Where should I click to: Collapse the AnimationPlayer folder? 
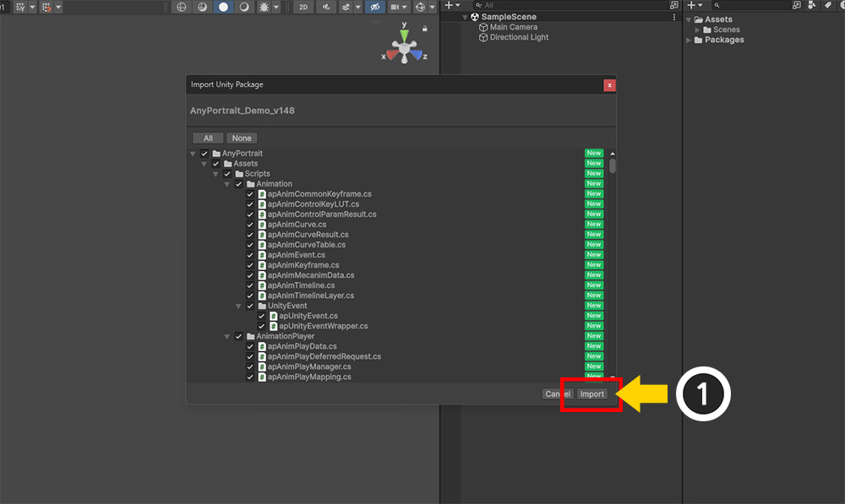tap(226, 337)
